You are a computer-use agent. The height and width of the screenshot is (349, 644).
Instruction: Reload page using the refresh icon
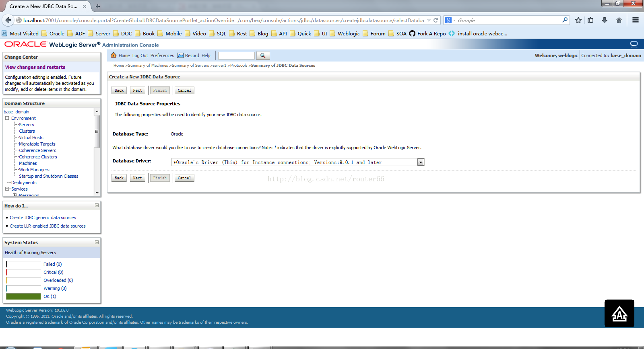pyautogui.click(x=436, y=20)
